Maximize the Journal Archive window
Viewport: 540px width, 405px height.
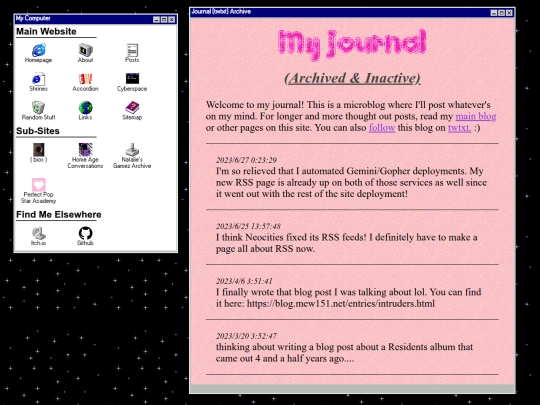(501, 13)
